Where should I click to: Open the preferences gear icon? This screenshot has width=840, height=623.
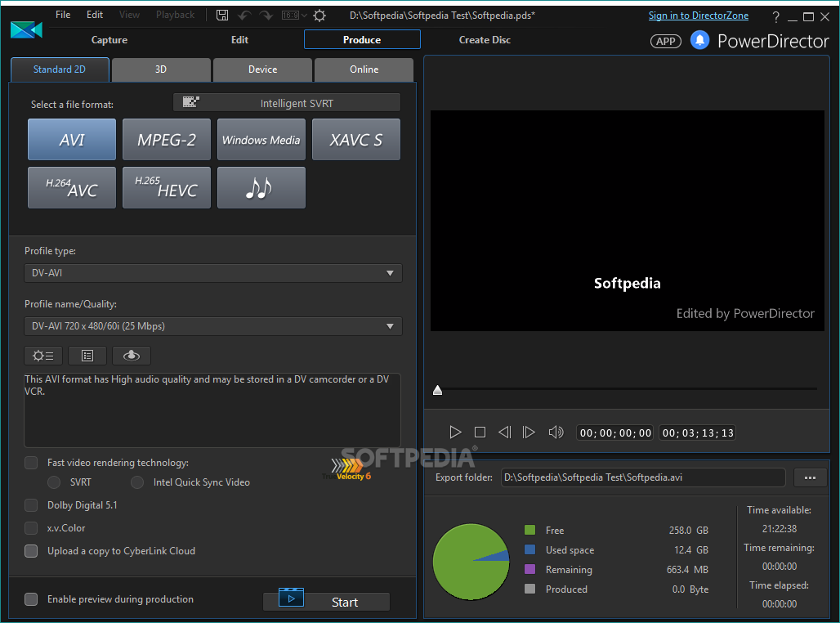click(319, 15)
